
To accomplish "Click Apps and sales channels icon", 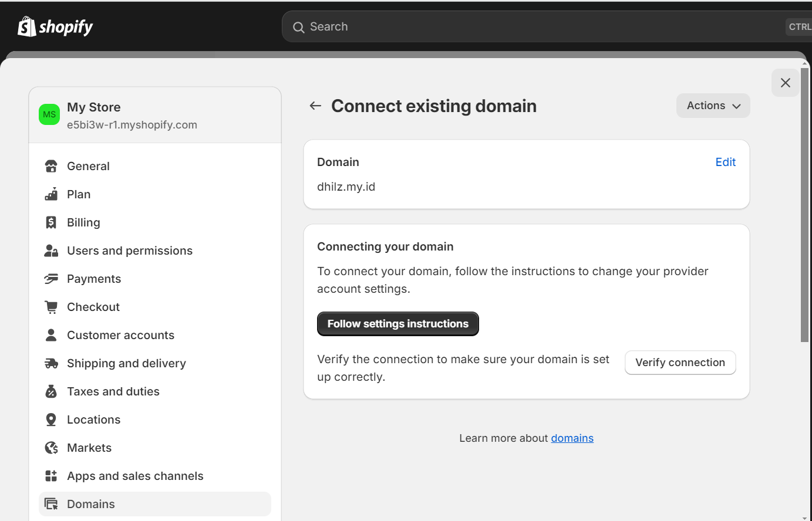I will coord(51,476).
